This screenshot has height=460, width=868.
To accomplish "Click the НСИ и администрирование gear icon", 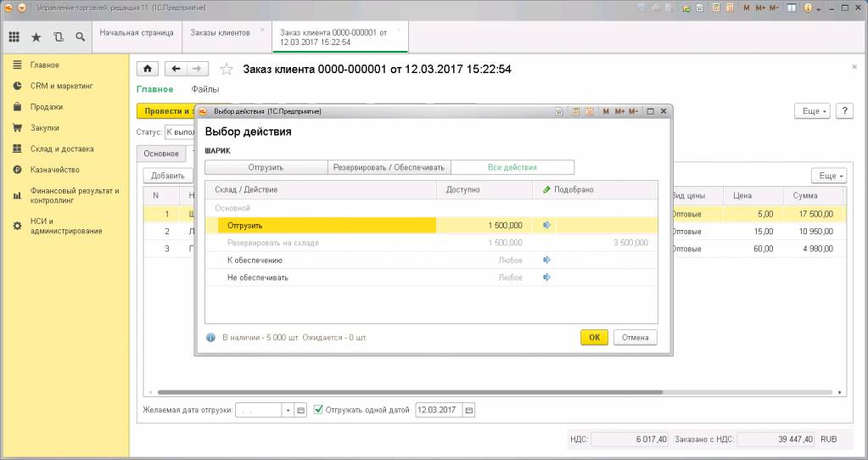I will 17,226.
